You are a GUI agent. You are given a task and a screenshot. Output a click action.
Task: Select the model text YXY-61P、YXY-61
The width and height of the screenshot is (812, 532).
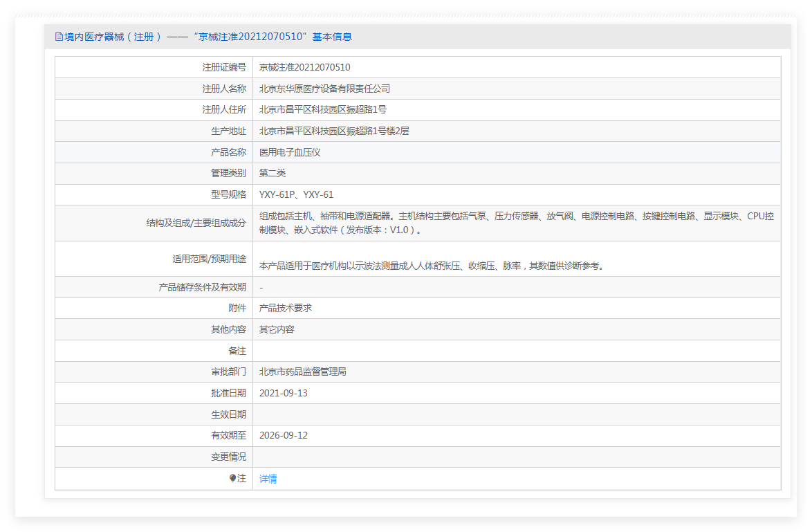296,194
